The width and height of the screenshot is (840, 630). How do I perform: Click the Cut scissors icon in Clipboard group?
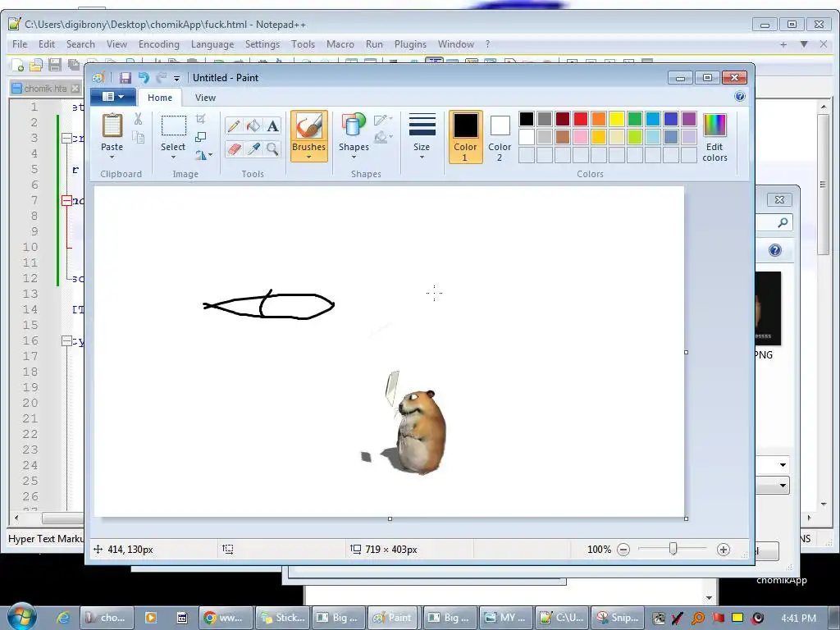(x=138, y=119)
